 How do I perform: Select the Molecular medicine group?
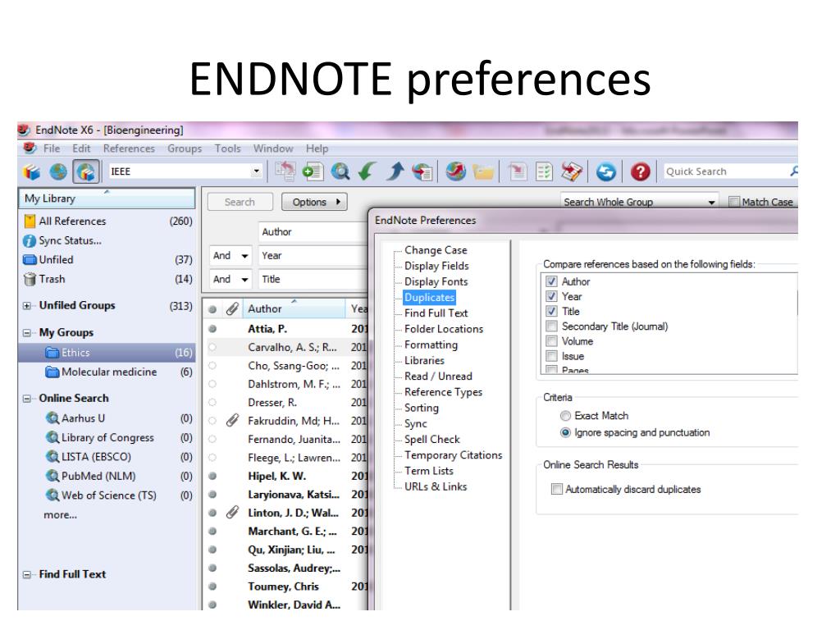(x=109, y=372)
